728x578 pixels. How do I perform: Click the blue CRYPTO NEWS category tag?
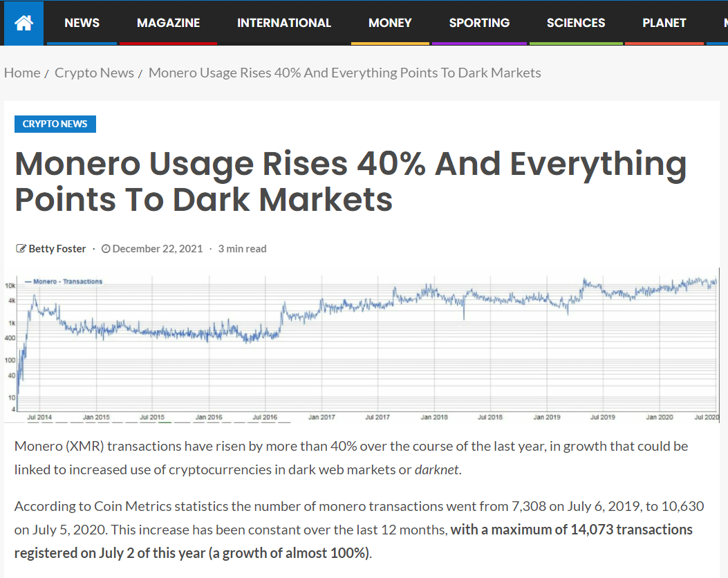(55, 124)
